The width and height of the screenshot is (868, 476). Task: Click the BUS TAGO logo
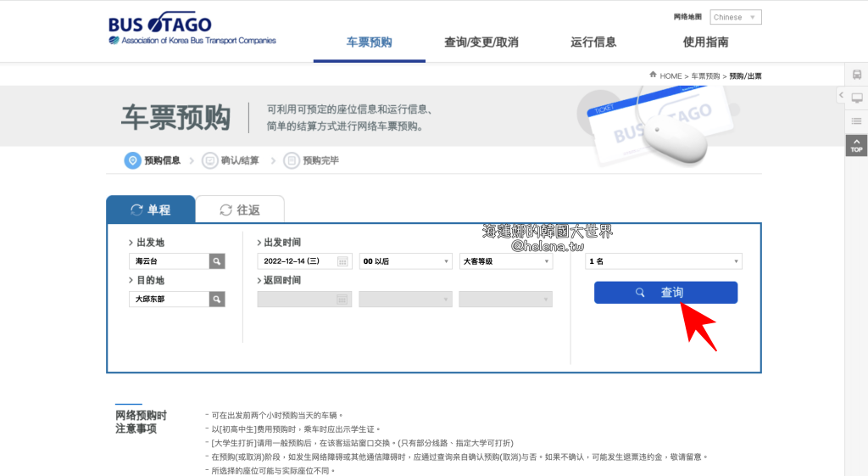[192, 28]
